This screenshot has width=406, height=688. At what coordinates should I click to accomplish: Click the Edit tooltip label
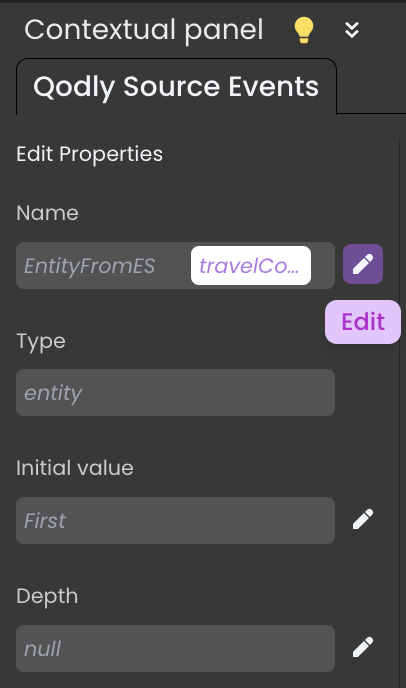[363, 322]
